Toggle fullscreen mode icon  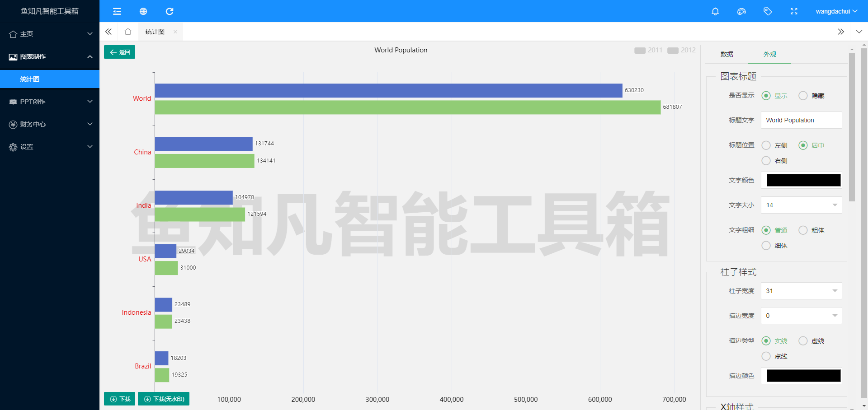pos(794,11)
